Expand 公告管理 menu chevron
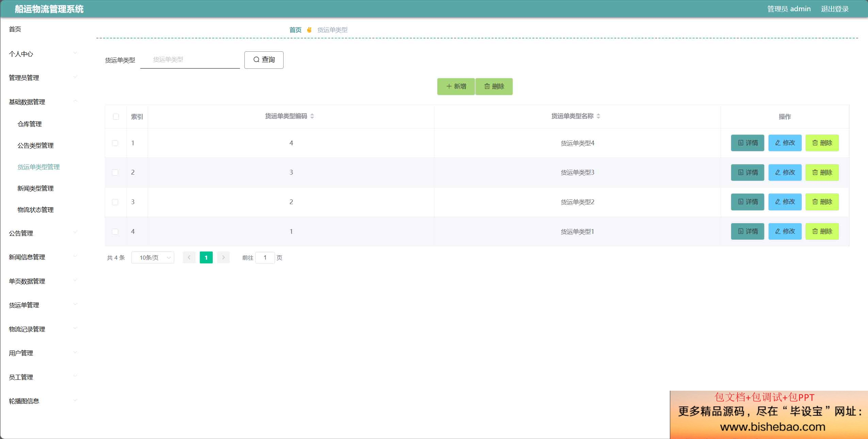 click(75, 232)
